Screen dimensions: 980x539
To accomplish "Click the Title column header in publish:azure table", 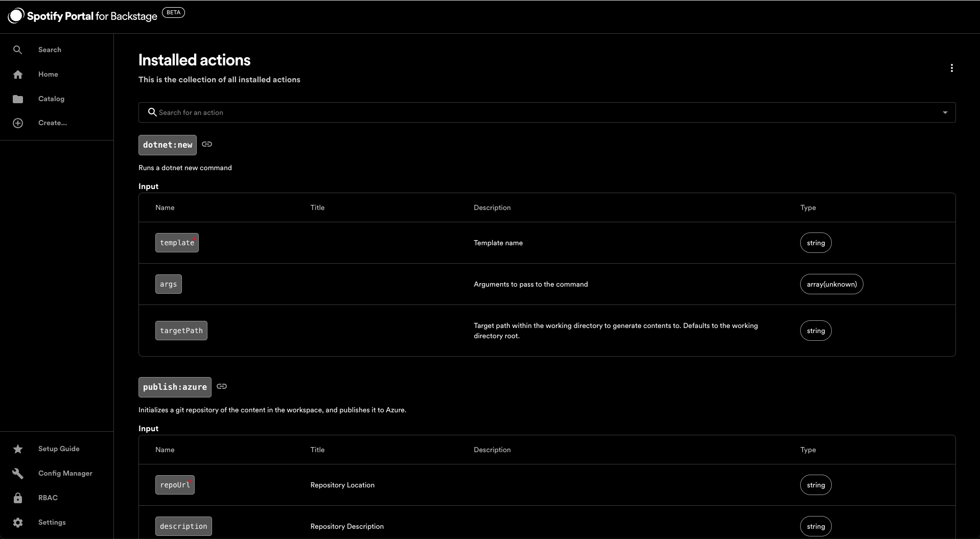I will (317, 450).
